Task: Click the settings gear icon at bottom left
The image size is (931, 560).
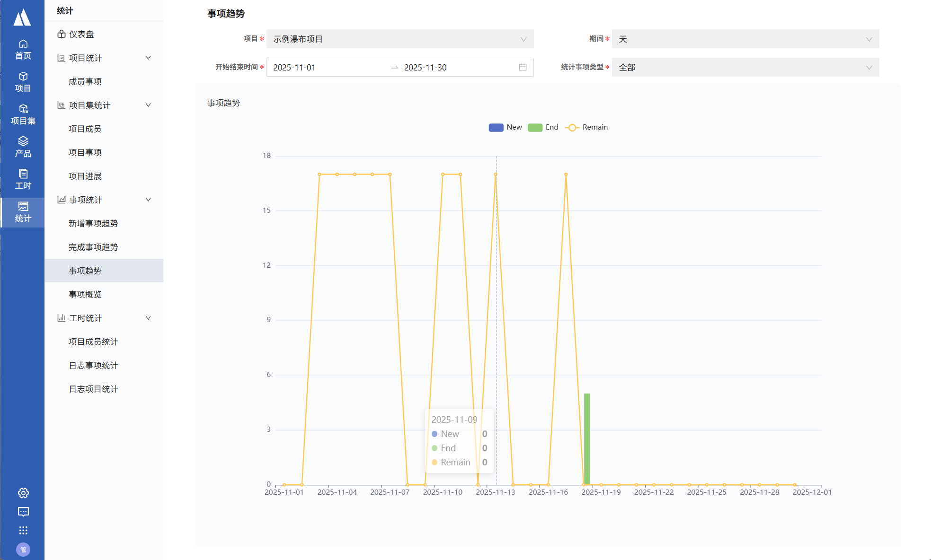Action: click(23, 493)
